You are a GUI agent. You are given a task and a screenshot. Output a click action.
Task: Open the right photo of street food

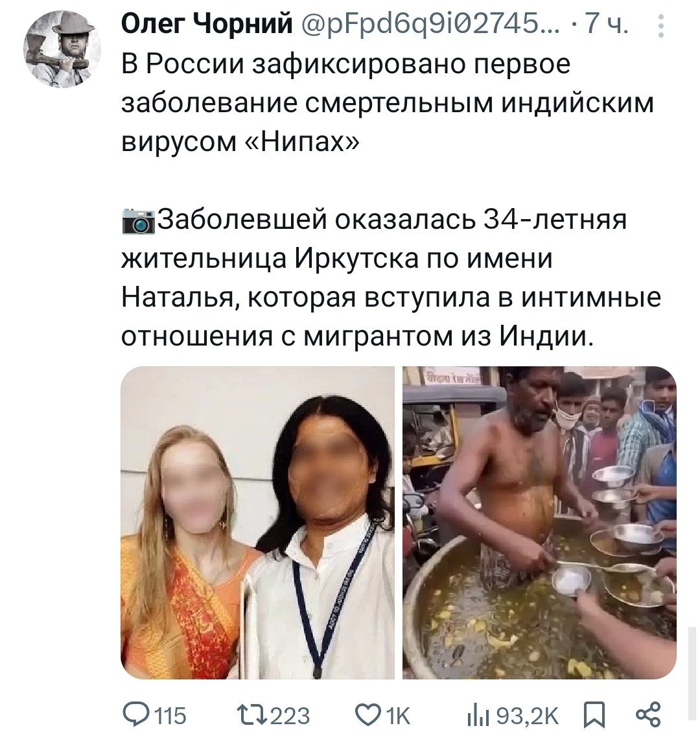(x=539, y=522)
